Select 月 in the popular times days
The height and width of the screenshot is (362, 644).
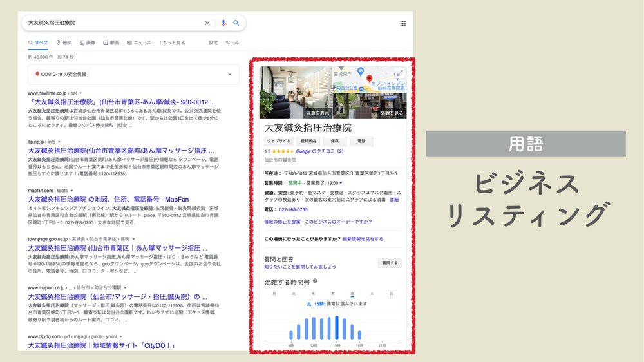274,294
